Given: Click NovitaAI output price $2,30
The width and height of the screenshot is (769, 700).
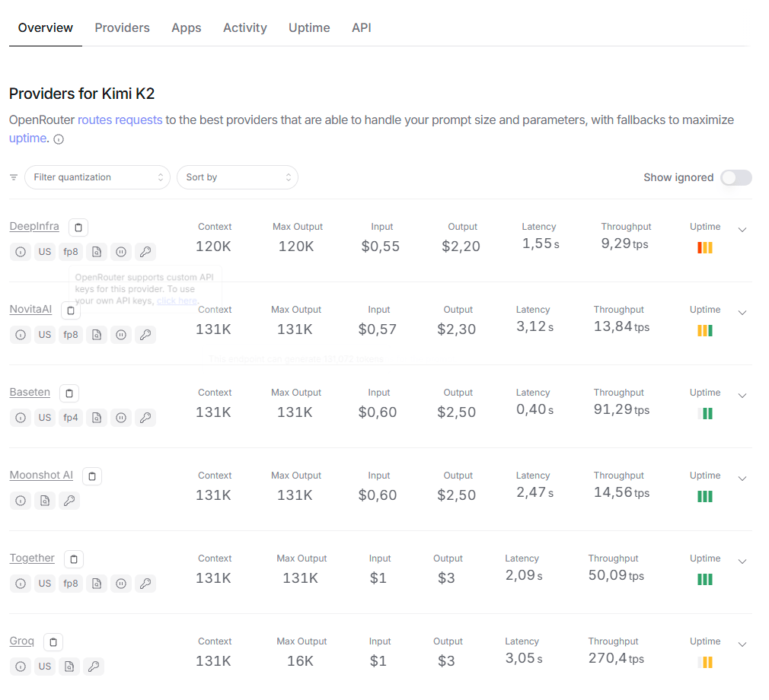Looking at the screenshot, I should [x=457, y=329].
